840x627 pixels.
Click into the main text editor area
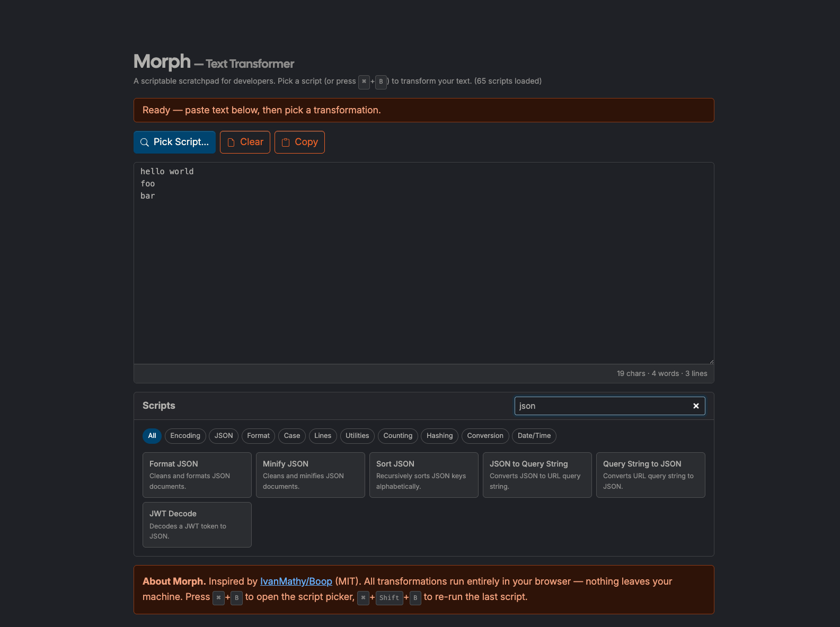424,263
